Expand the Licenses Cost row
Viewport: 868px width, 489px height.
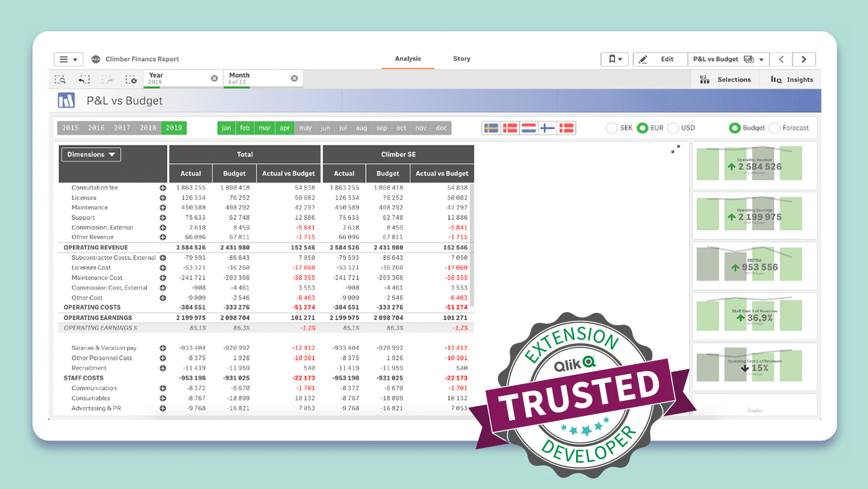tap(163, 267)
